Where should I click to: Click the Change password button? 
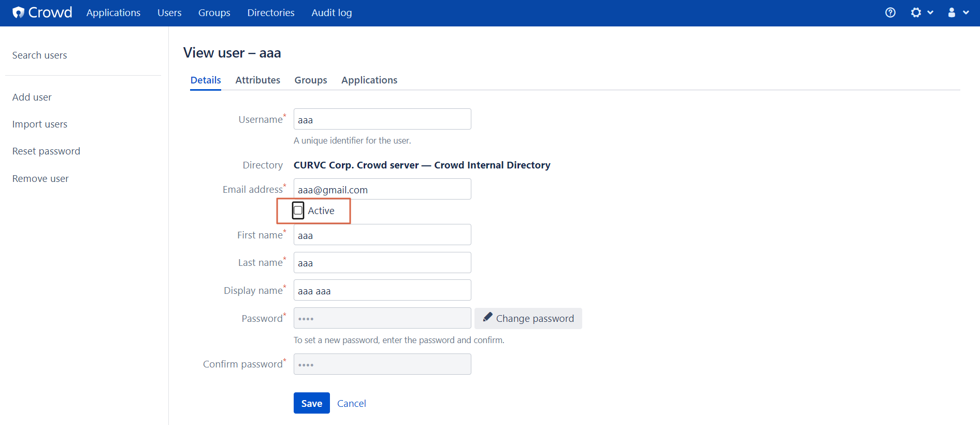528,318
